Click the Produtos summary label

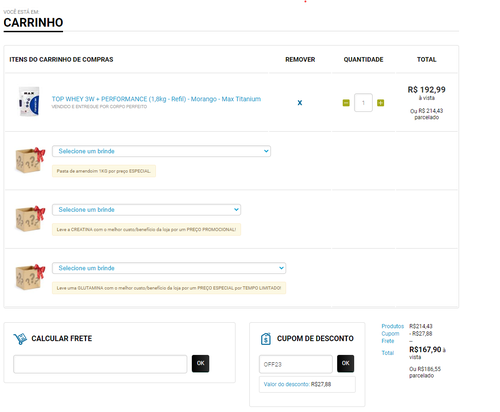pos(393,326)
